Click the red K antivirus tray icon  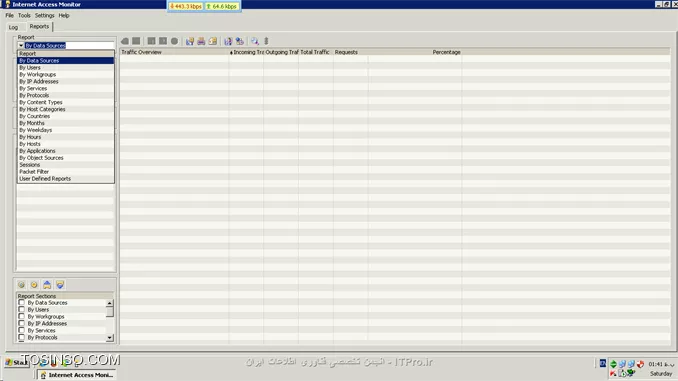point(613,373)
